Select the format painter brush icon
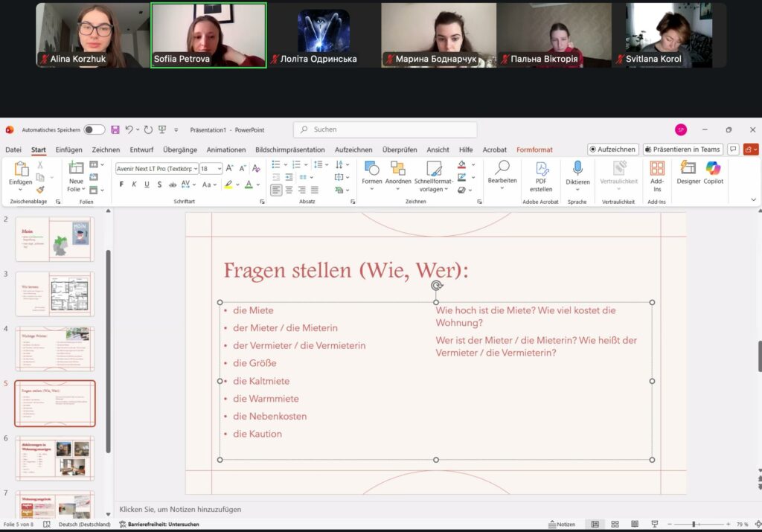 (40, 190)
